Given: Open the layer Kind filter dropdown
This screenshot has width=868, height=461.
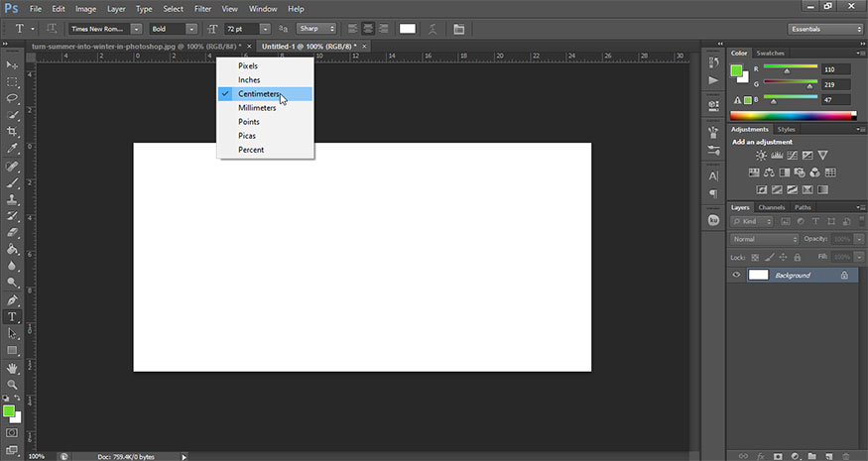Looking at the screenshot, I should pos(752,221).
